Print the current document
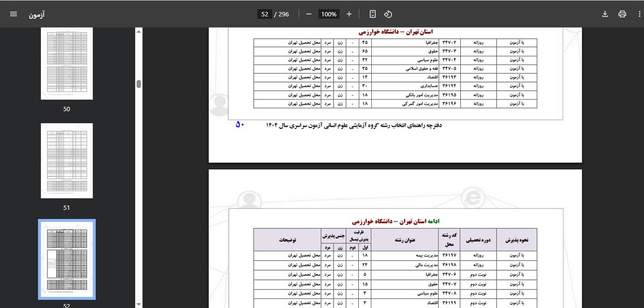644x308 pixels. pos(622,14)
